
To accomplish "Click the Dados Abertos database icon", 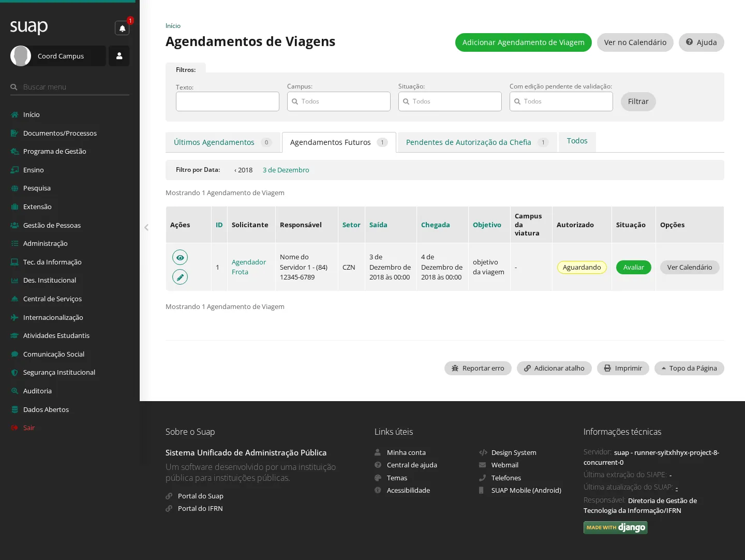I will [14, 409].
